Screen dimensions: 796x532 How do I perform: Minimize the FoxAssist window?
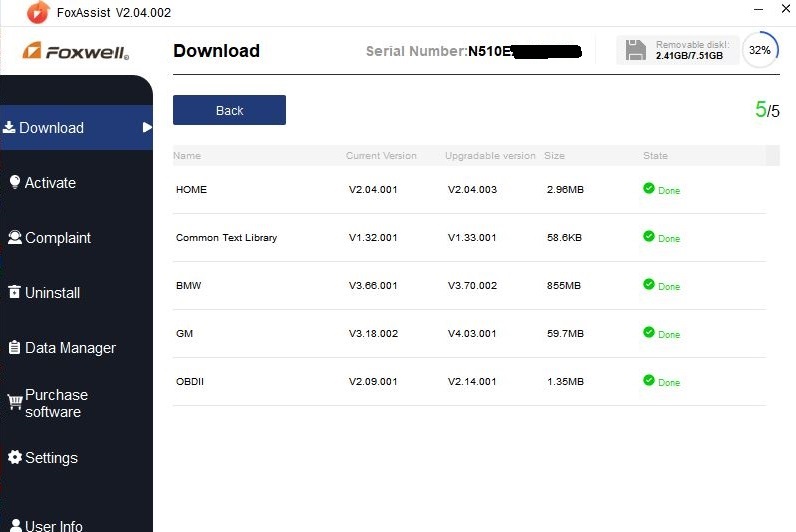click(x=758, y=9)
